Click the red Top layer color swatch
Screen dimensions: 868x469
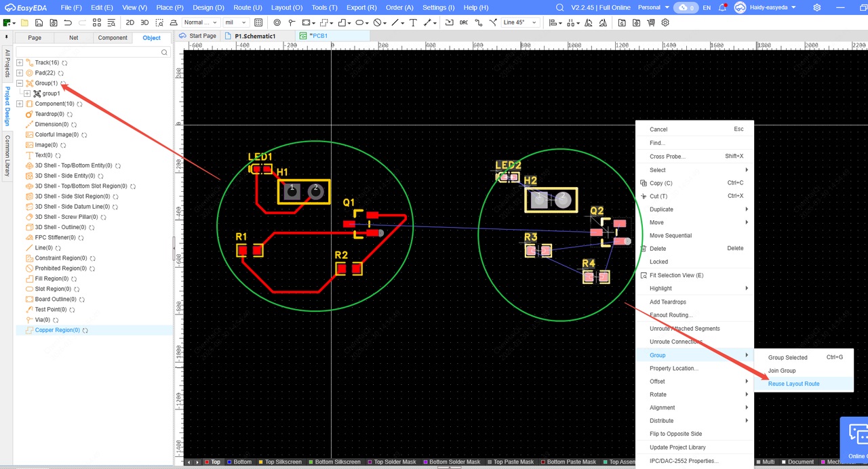tap(208, 462)
